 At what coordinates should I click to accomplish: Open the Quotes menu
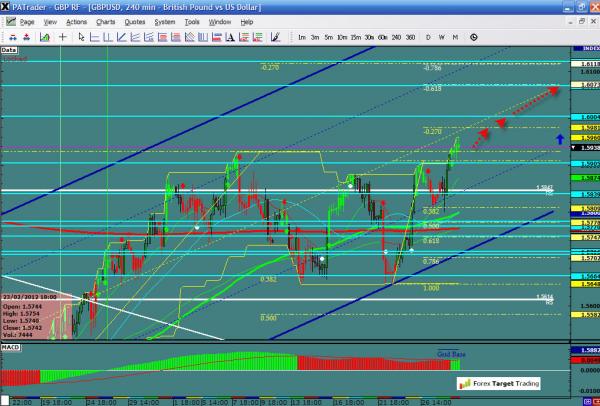click(x=133, y=20)
